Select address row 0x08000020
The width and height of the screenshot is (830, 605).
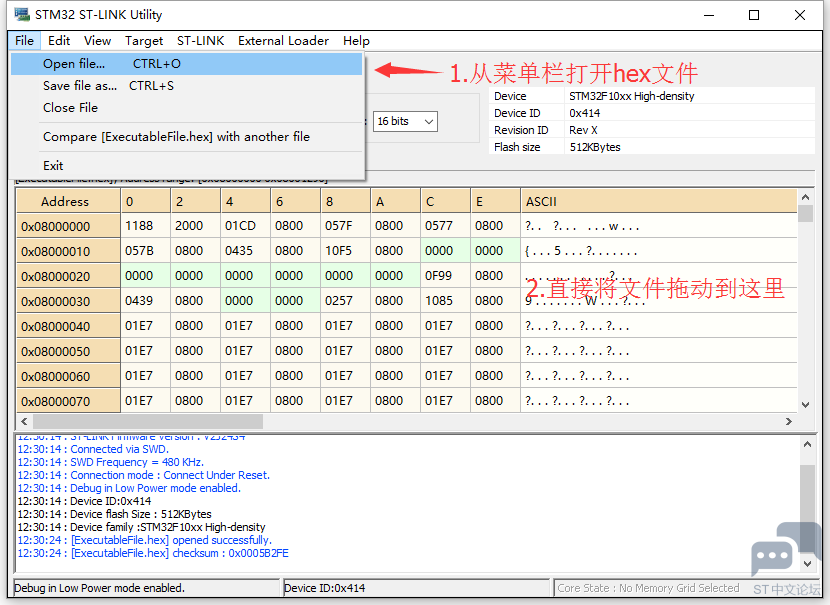[68, 276]
